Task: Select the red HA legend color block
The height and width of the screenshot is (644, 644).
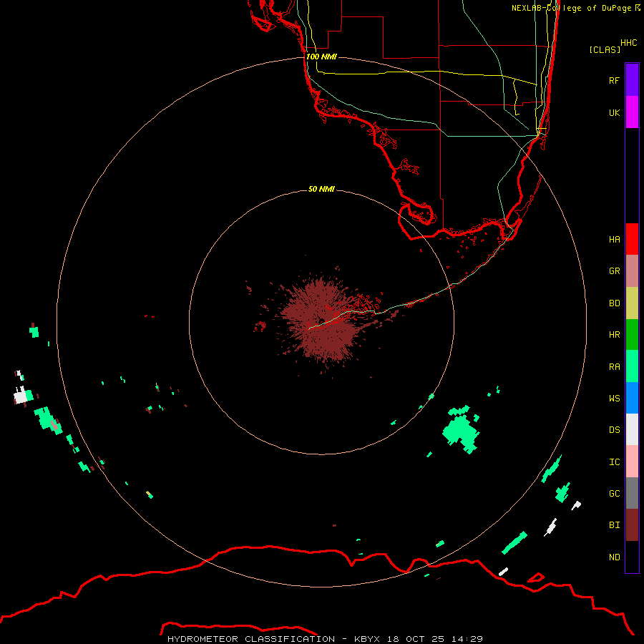Action: tap(632, 239)
